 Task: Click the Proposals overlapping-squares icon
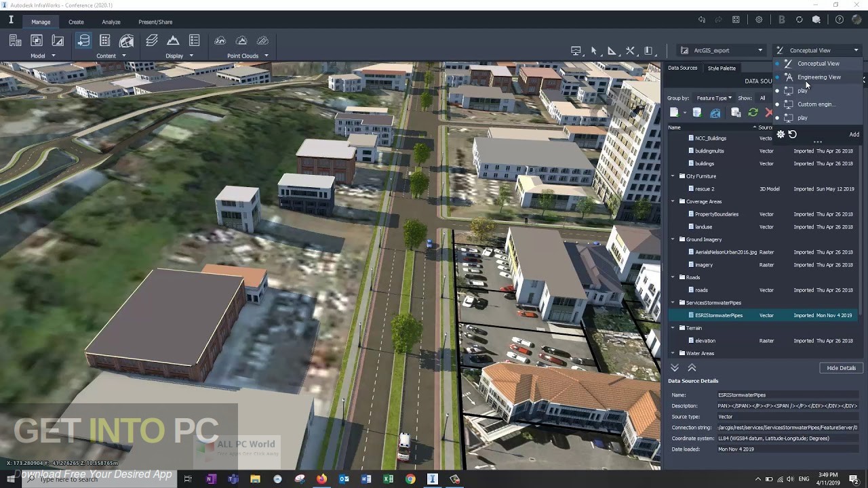tap(37, 41)
